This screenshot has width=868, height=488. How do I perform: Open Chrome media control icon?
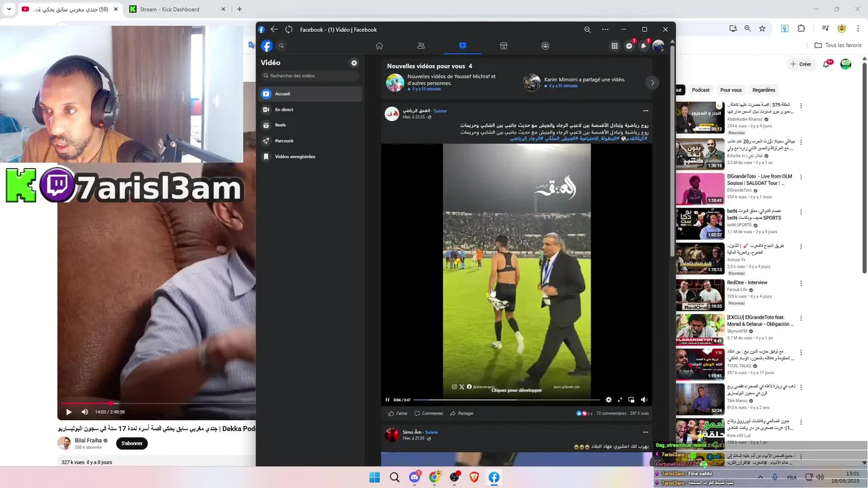[825, 28]
